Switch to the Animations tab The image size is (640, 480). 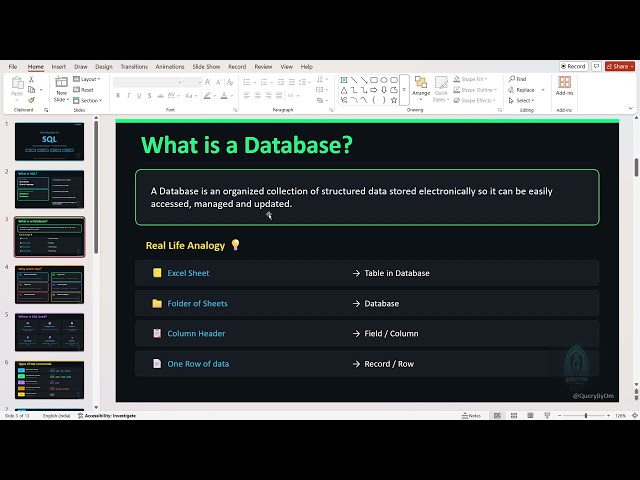[170, 67]
